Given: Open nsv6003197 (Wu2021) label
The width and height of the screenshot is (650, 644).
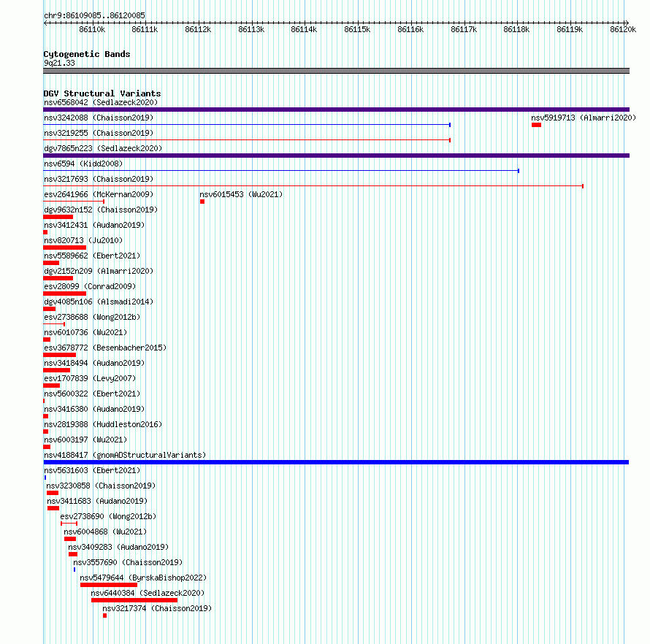Looking at the screenshot, I should point(85,440).
